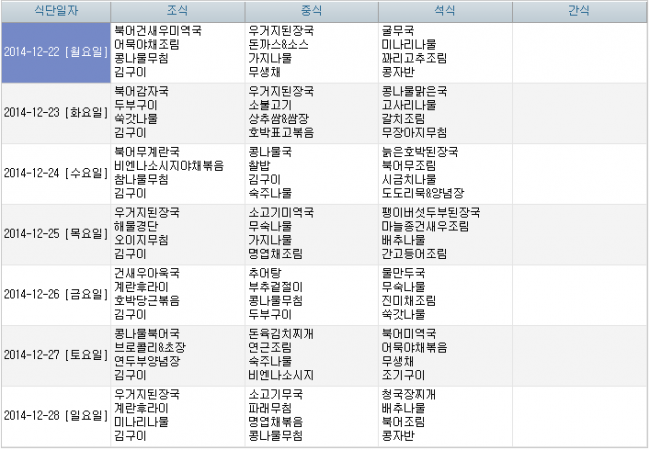Screen dimensions: 650x450
Task: Select the 조식 column header
Action: tap(177, 12)
